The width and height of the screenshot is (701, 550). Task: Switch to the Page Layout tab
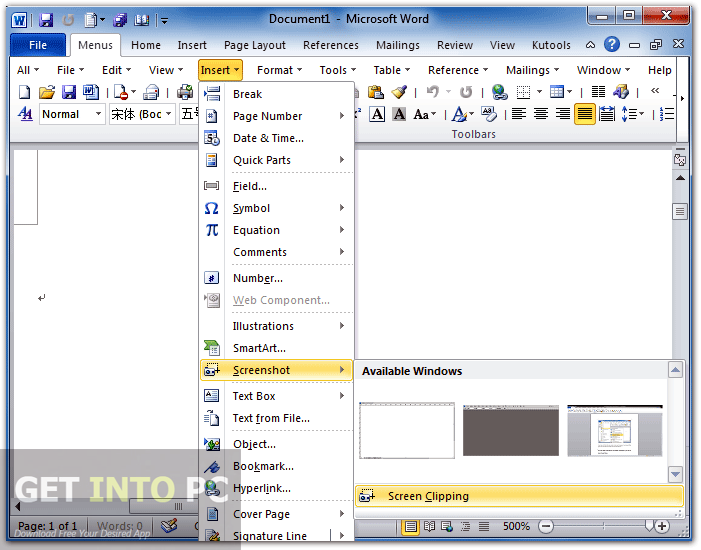click(255, 45)
